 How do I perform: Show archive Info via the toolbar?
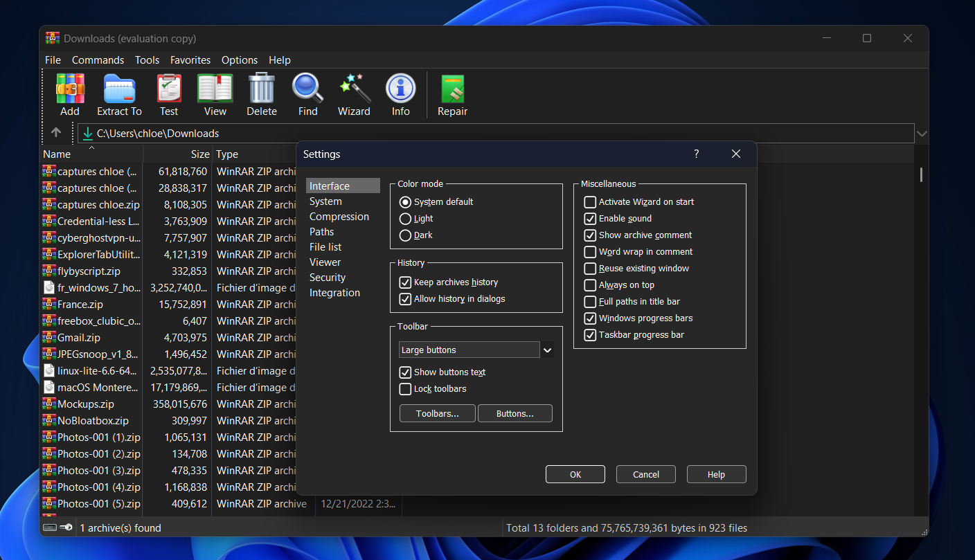(x=400, y=93)
